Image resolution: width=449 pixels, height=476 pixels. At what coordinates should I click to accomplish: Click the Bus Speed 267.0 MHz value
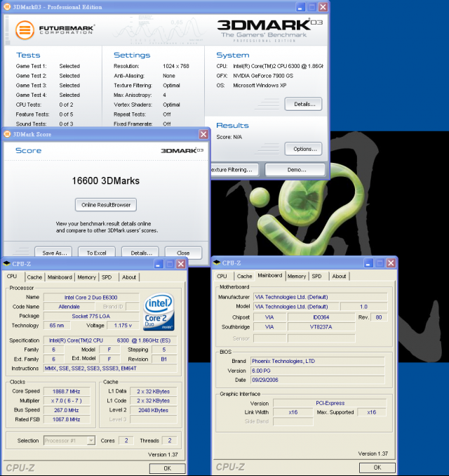tap(67, 410)
